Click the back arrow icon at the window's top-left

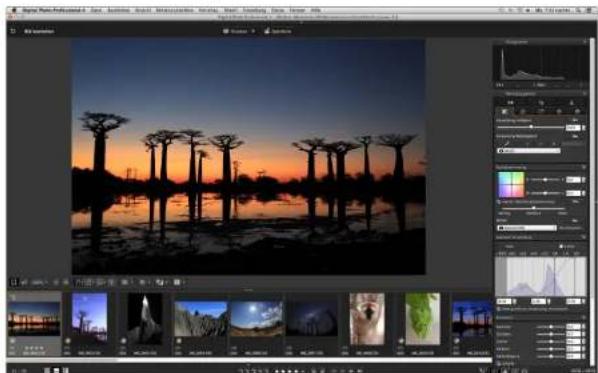pos(13,31)
